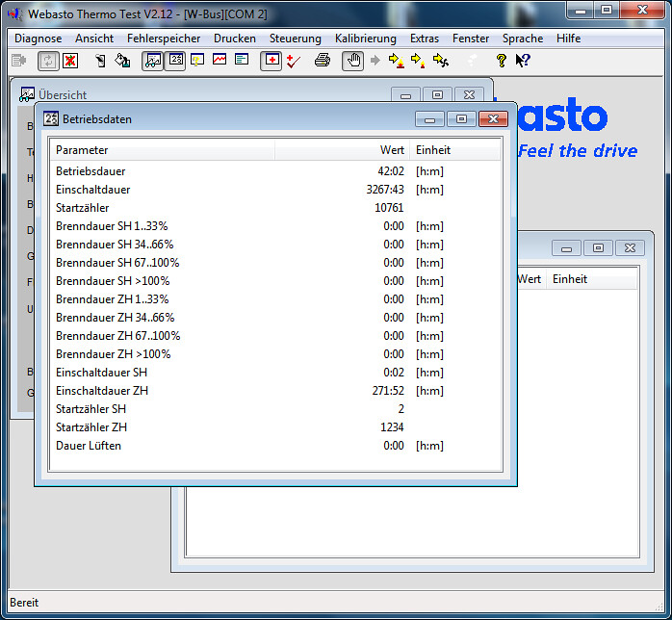This screenshot has height=620, width=672.
Task: Click the hand-held device toolbar icon
Action: (100, 61)
